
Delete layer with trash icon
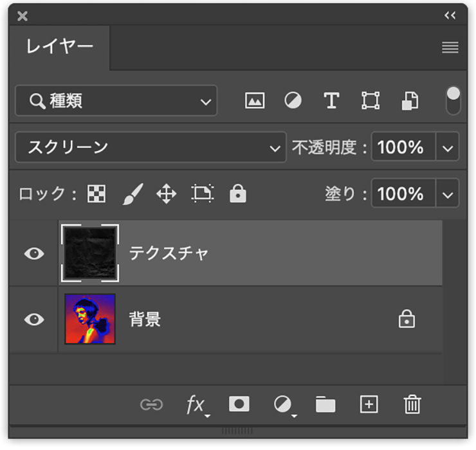pos(412,404)
